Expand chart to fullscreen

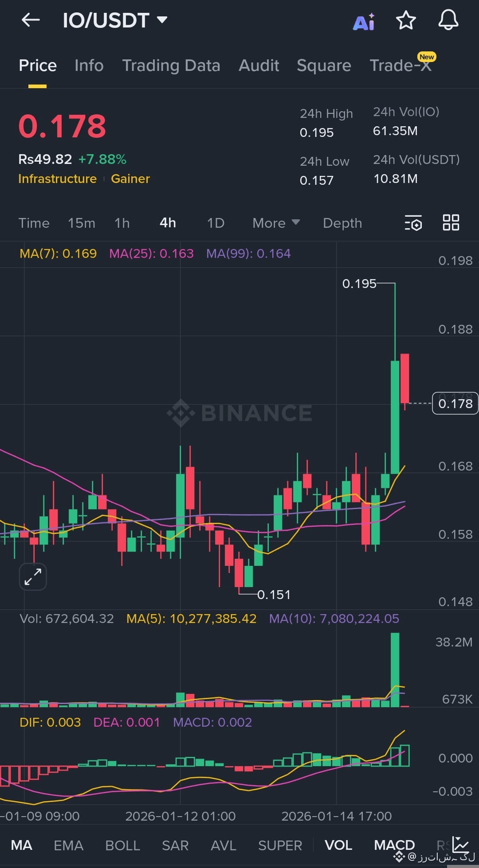[33, 577]
